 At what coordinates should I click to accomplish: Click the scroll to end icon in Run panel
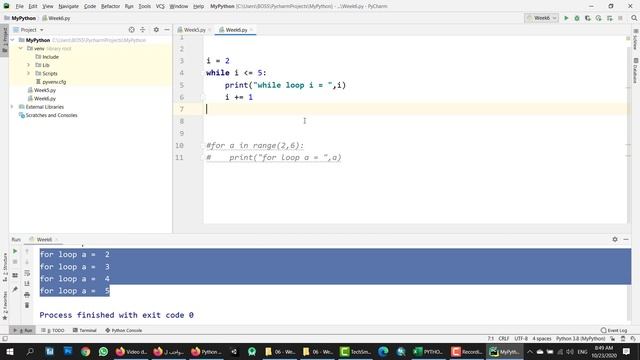(27, 283)
